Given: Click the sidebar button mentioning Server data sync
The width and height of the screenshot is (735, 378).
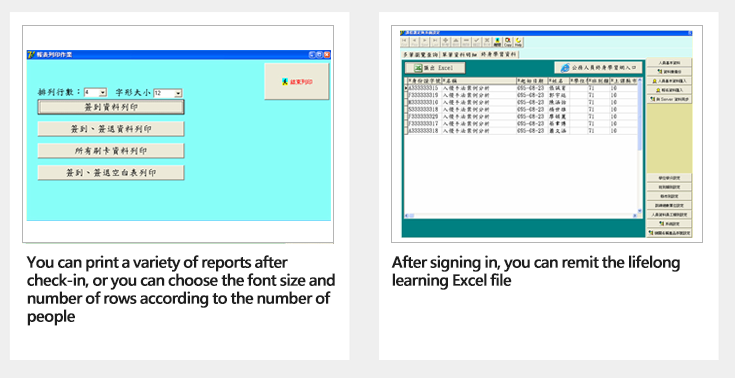Looking at the screenshot, I should 669,99.
